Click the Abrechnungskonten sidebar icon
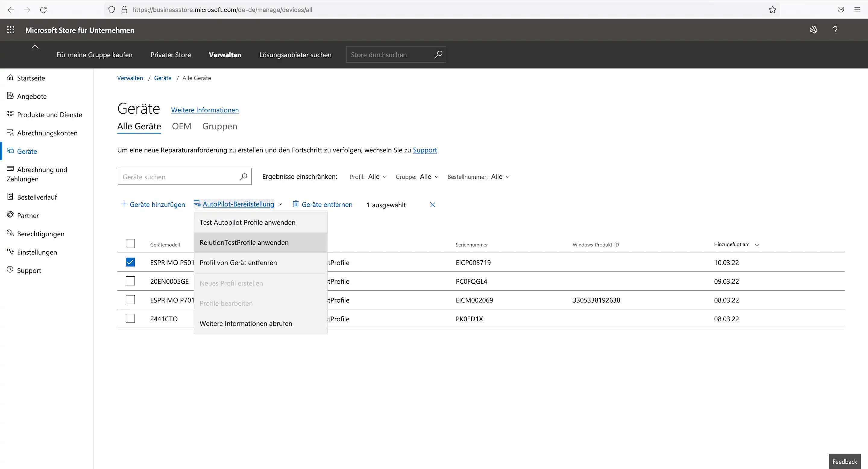Viewport: 868px width, 469px height. (x=10, y=132)
